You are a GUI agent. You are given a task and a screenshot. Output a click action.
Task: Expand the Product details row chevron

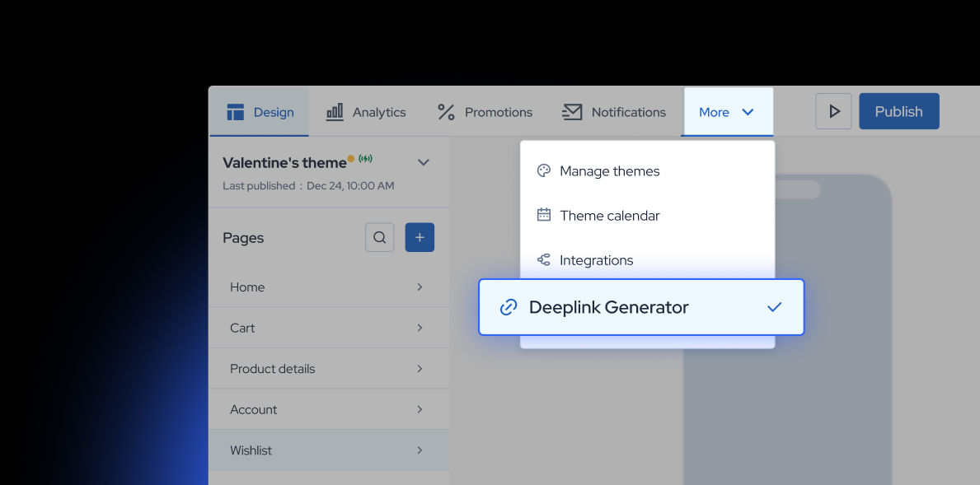pyautogui.click(x=420, y=368)
